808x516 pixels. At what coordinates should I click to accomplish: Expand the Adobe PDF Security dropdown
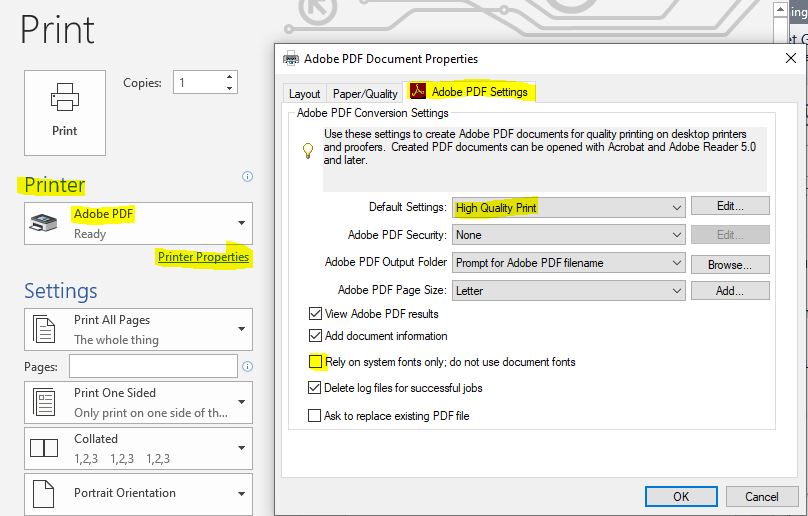676,235
